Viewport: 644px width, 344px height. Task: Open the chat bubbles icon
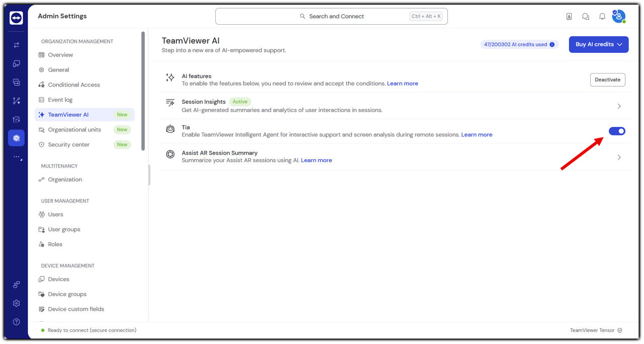[586, 17]
